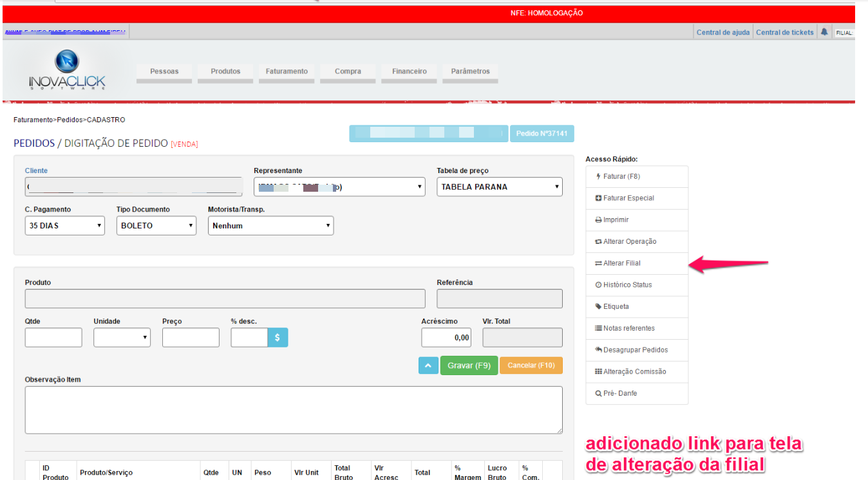Click the InovaClick logo
The height and width of the screenshot is (480, 868).
pyautogui.click(x=67, y=70)
